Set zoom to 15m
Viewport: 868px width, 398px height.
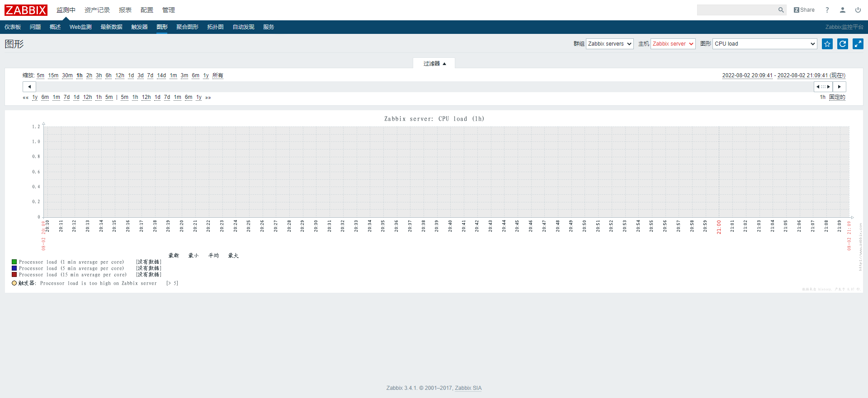tap(53, 75)
